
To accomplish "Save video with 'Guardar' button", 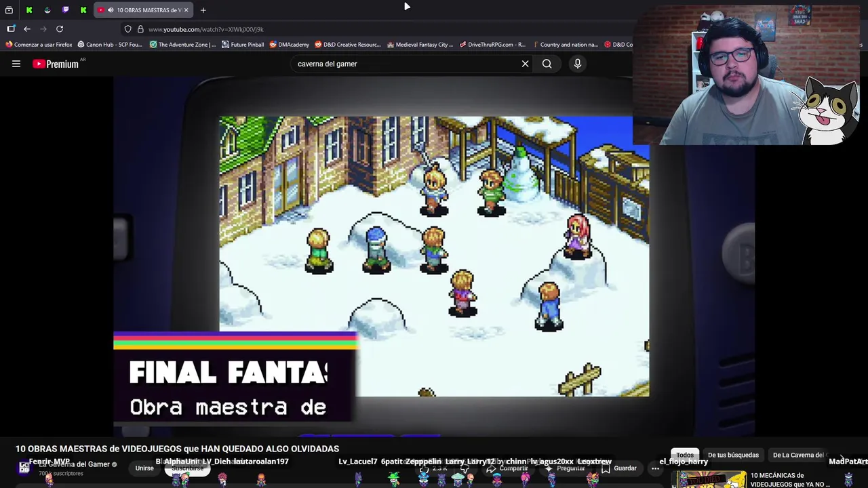I will (x=618, y=468).
